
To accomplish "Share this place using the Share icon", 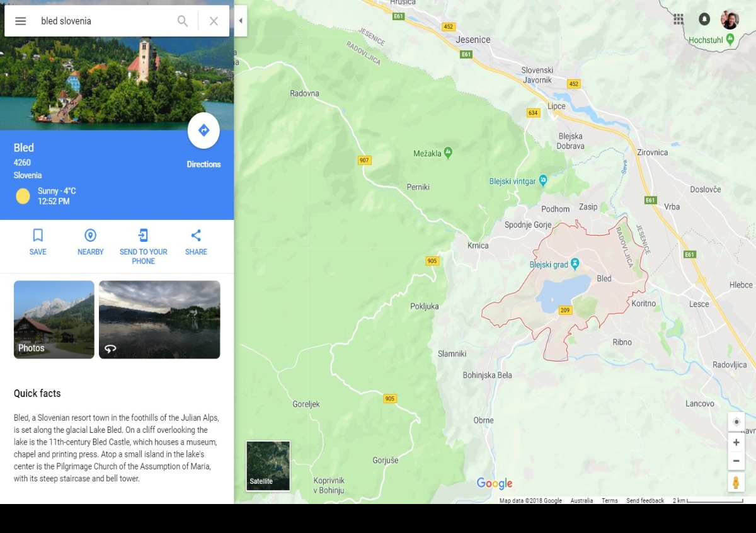I will [196, 236].
